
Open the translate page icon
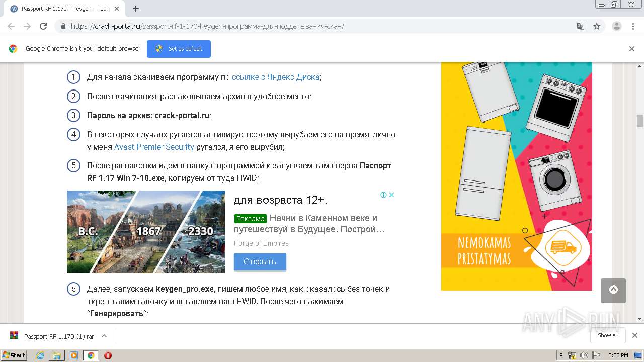click(x=580, y=26)
